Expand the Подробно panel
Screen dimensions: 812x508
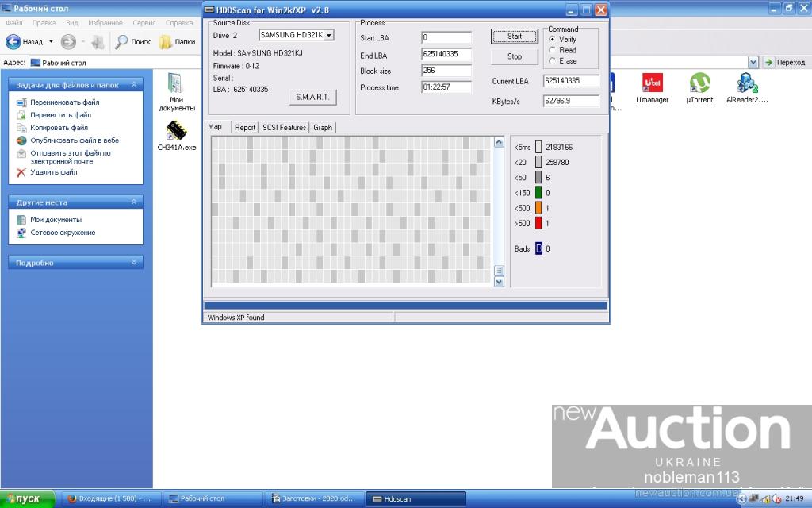134,262
